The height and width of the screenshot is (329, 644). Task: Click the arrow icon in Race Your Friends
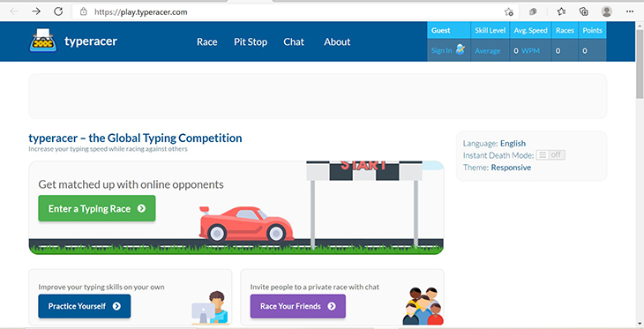click(x=332, y=306)
